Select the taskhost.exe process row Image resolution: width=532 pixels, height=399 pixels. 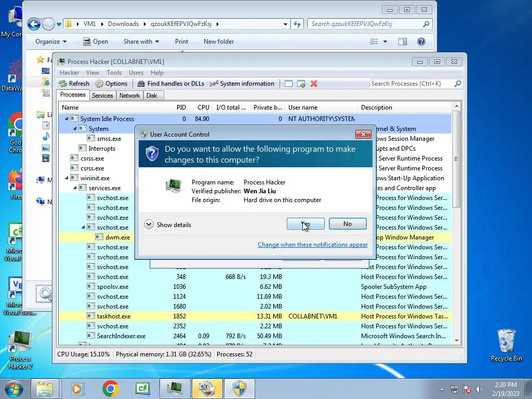pos(255,316)
